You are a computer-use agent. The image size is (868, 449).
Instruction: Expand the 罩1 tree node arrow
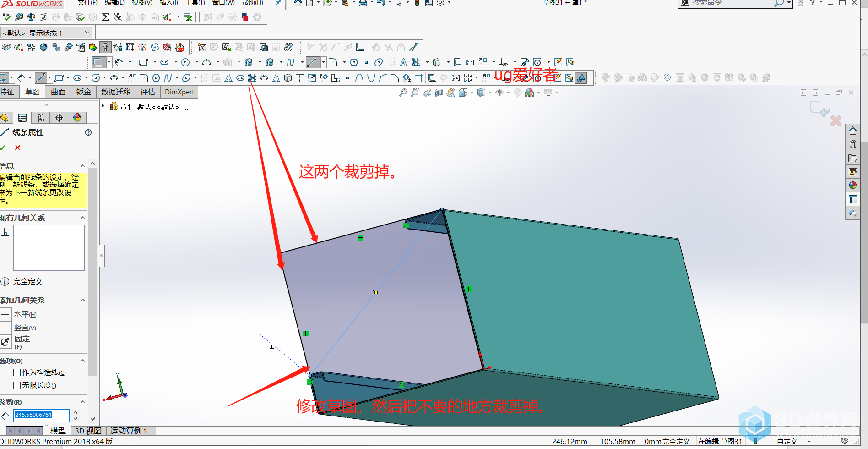coord(103,106)
